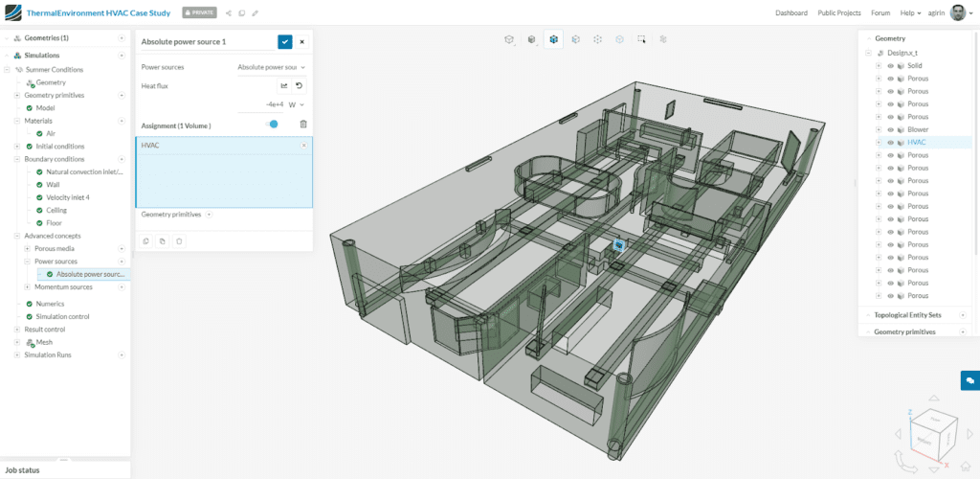Collapse the Design.x_t geometry node
980x479 pixels.
(868, 53)
